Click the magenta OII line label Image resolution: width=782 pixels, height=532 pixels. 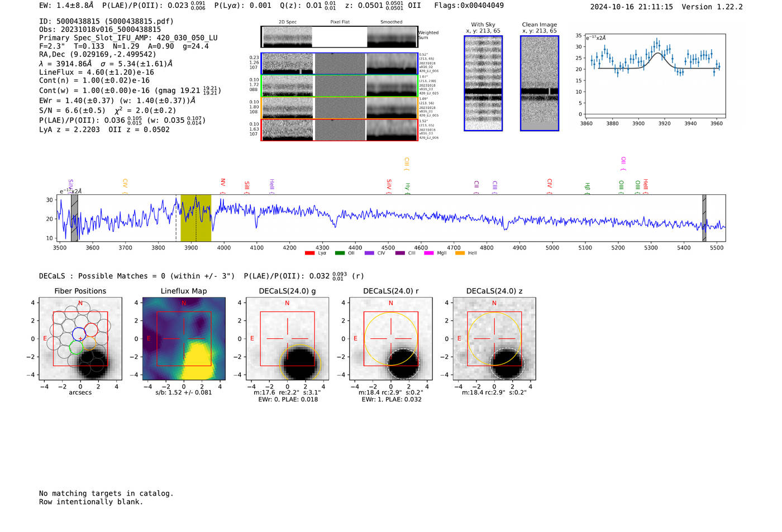(x=623, y=164)
